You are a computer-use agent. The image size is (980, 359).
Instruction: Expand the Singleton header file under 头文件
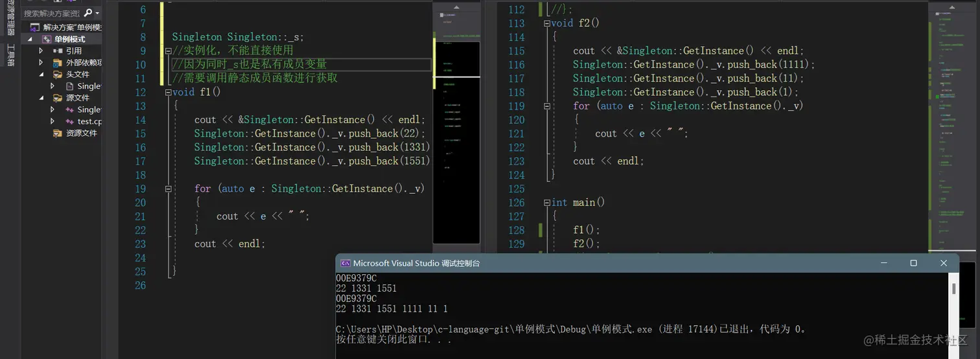click(x=52, y=86)
